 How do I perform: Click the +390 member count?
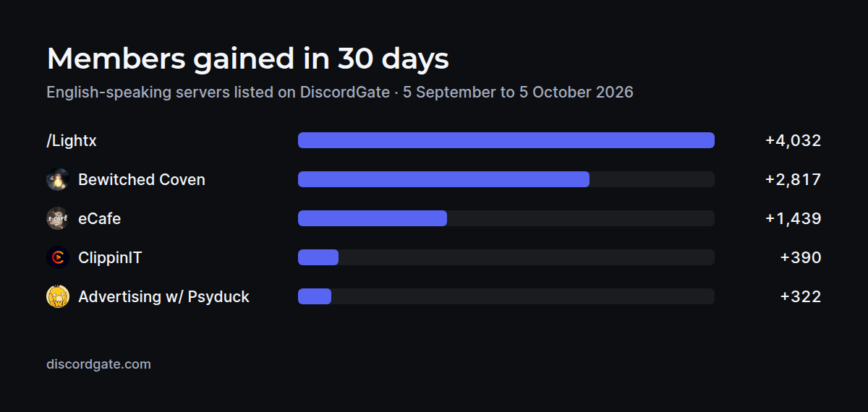801,257
